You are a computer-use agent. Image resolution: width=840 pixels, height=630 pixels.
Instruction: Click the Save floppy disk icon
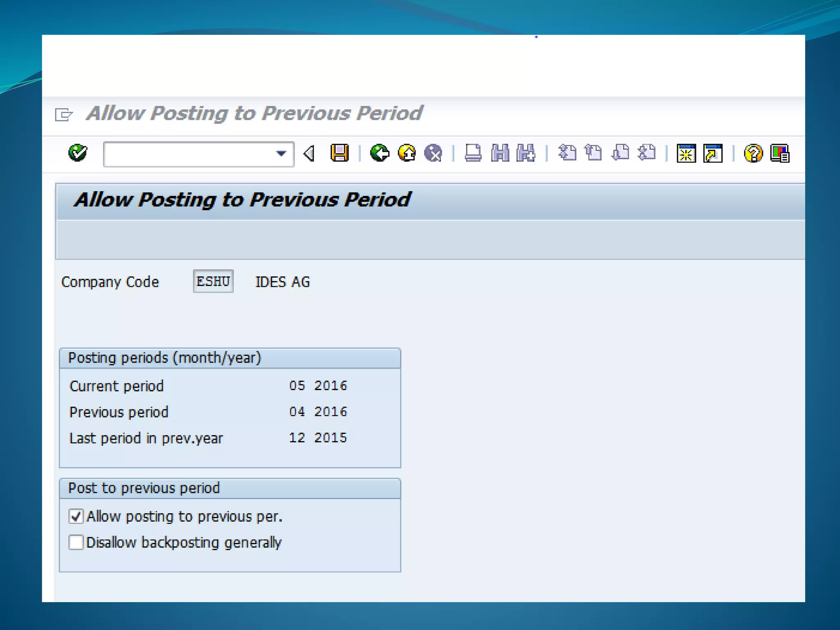(339, 153)
